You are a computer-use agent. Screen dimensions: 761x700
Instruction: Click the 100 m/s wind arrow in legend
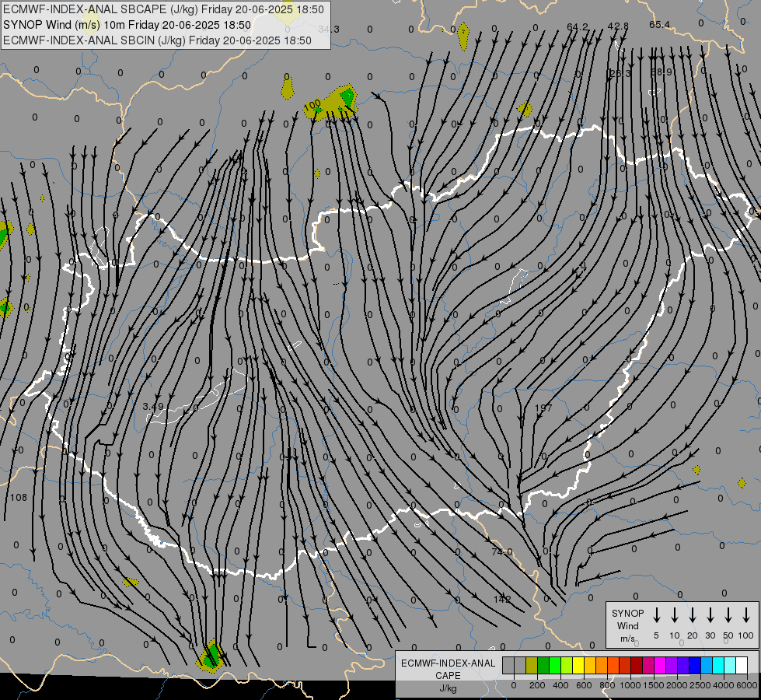pyautogui.click(x=746, y=614)
